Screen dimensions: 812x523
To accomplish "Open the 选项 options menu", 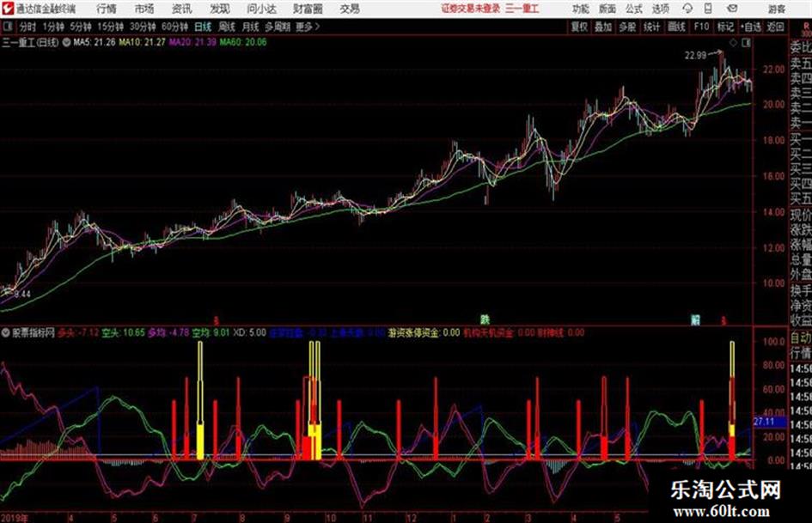I will pos(660,9).
